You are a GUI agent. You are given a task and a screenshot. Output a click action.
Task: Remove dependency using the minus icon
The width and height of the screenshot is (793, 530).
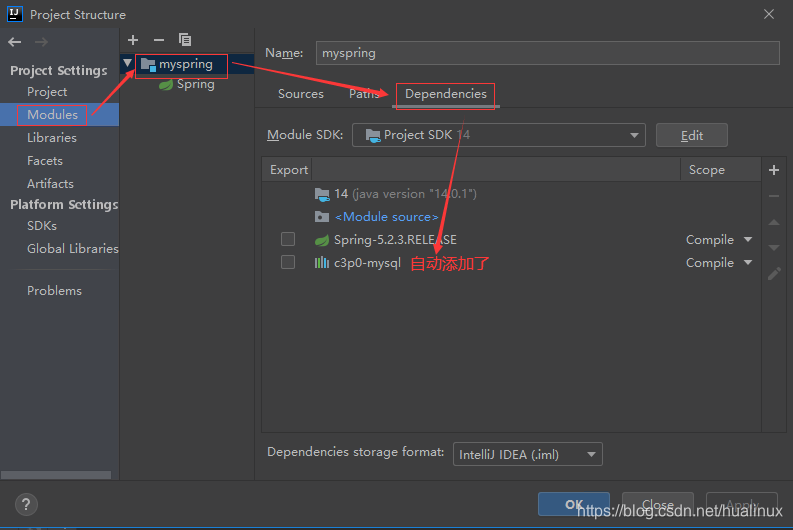point(774,196)
